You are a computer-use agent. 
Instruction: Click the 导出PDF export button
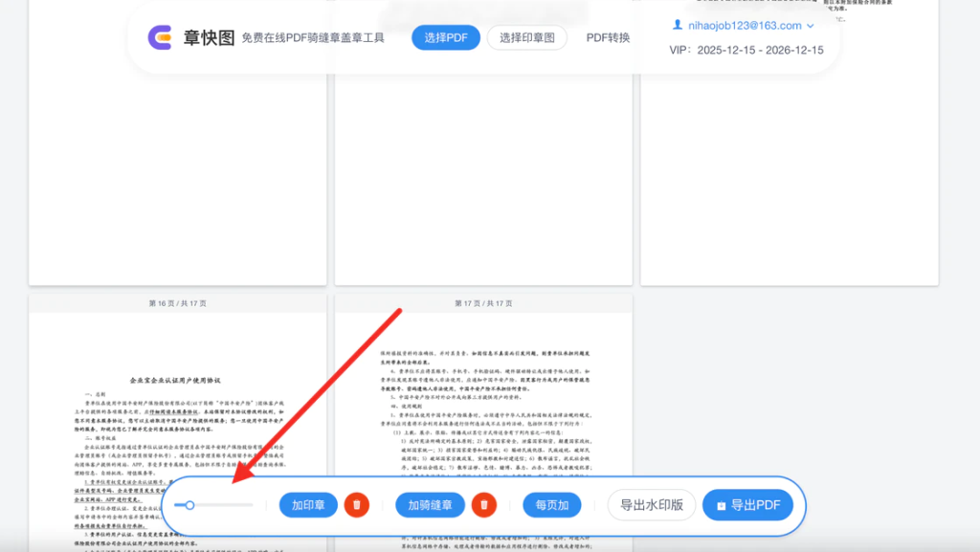pyautogui.click(x=747, y=505)
